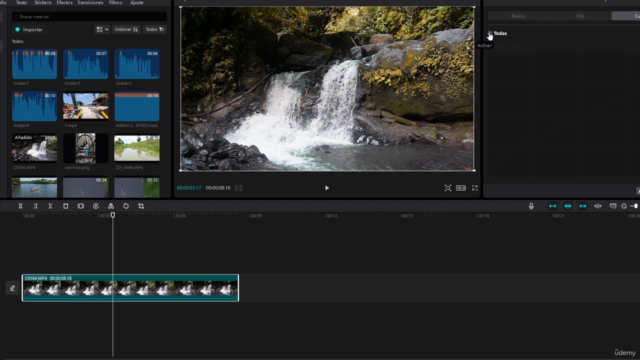Switch to the HSL adjustment tab
640x360 pixels.
point(580,16)
